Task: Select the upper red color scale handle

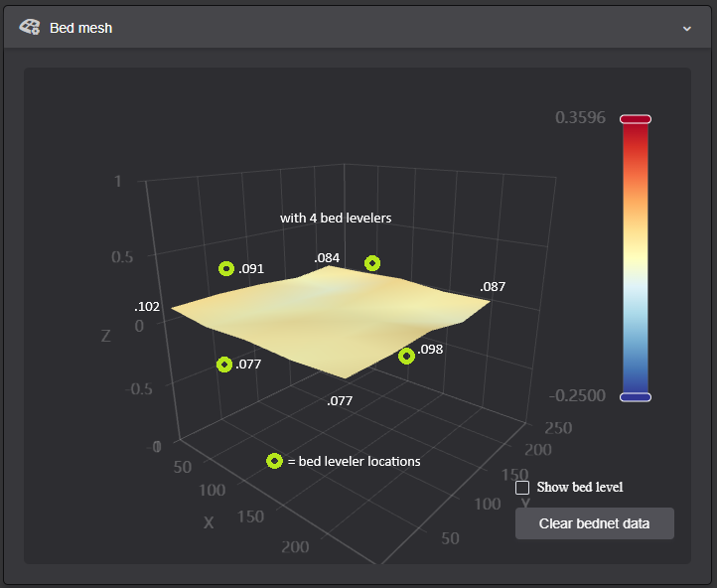Action: pyautogui.click(x=636, y=119)
